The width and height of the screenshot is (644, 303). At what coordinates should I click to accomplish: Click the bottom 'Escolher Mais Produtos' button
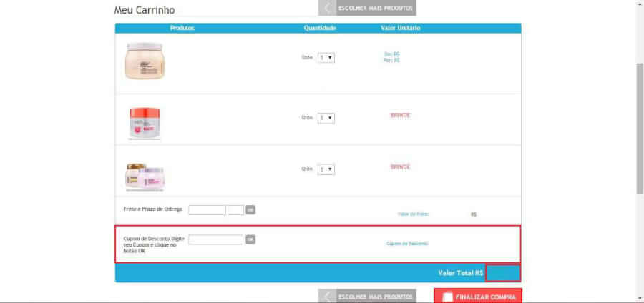[375, 296]
